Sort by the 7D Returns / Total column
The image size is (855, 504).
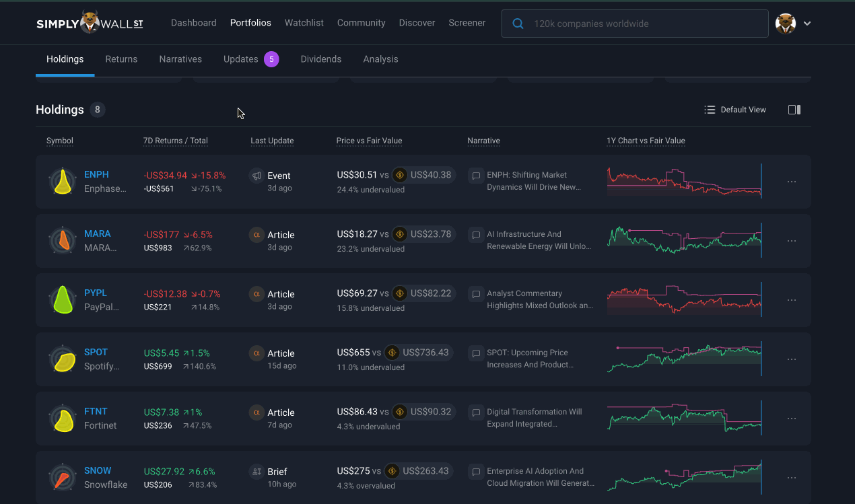click(176, 141)
